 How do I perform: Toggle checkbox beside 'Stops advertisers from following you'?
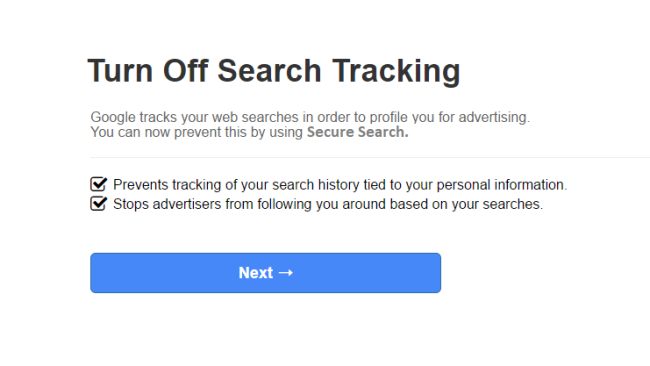click(99, 204)
